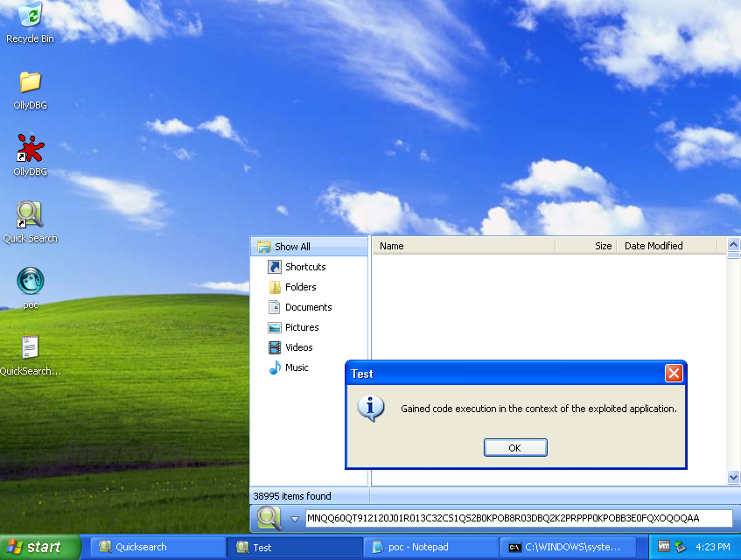Close the Test dialog with the red X

pyautogui.click(x=674, y=374)
